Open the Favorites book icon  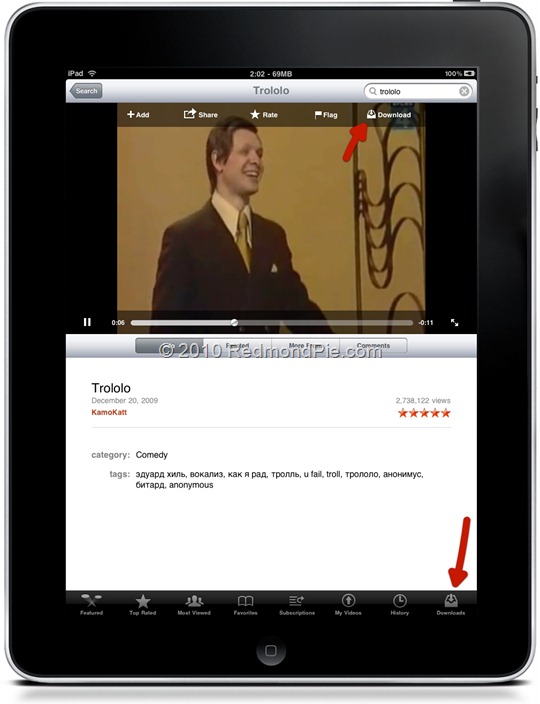coord(246,604)
